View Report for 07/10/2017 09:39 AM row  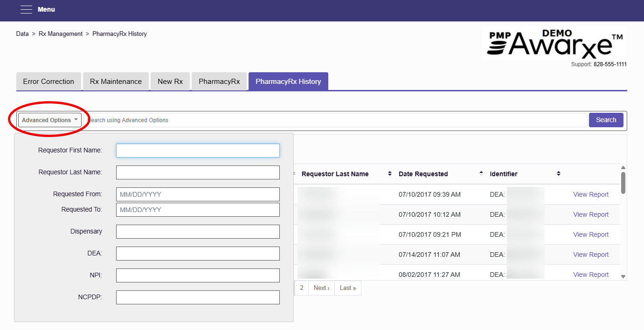591,194
